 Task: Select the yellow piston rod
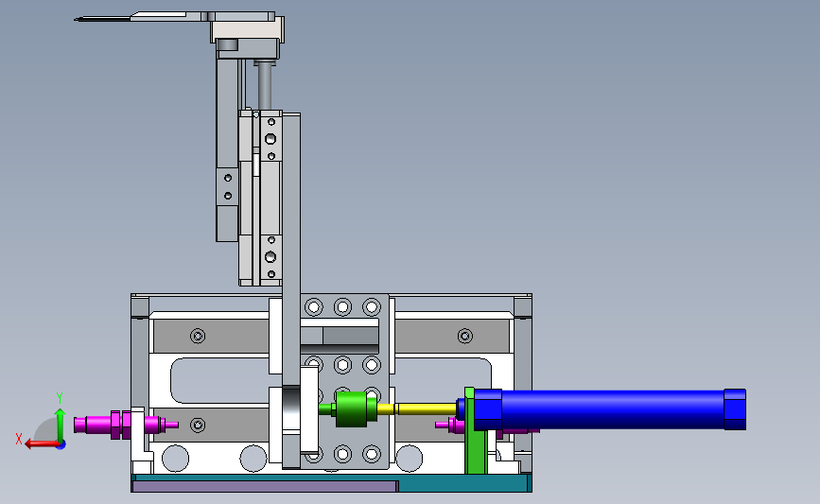click(416, 408)
